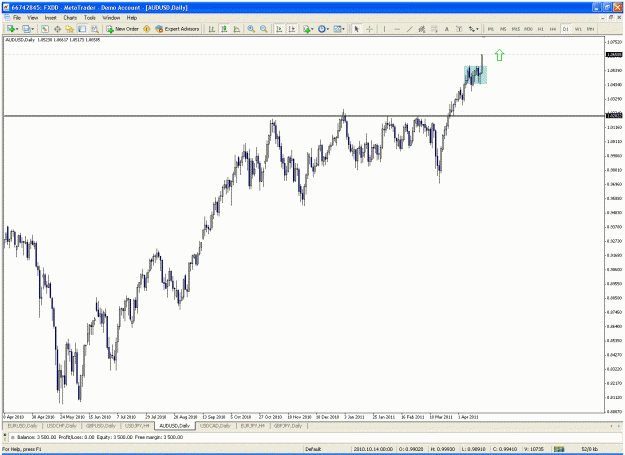
Task: Switch to the EURUSD,Daily chart tab
Action: click(x=23, y=426)
